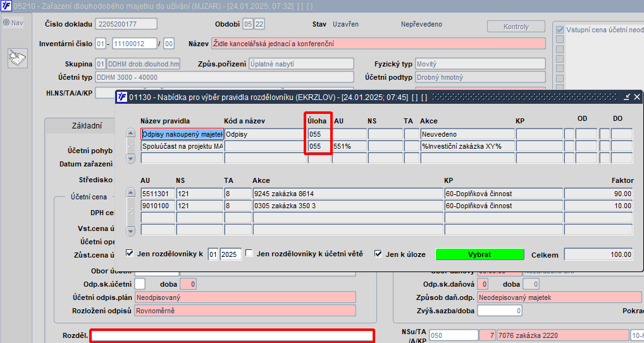Screen dimensions: 644x343
Task: Click the Kontroly button
Action: [x=516, y=27]
